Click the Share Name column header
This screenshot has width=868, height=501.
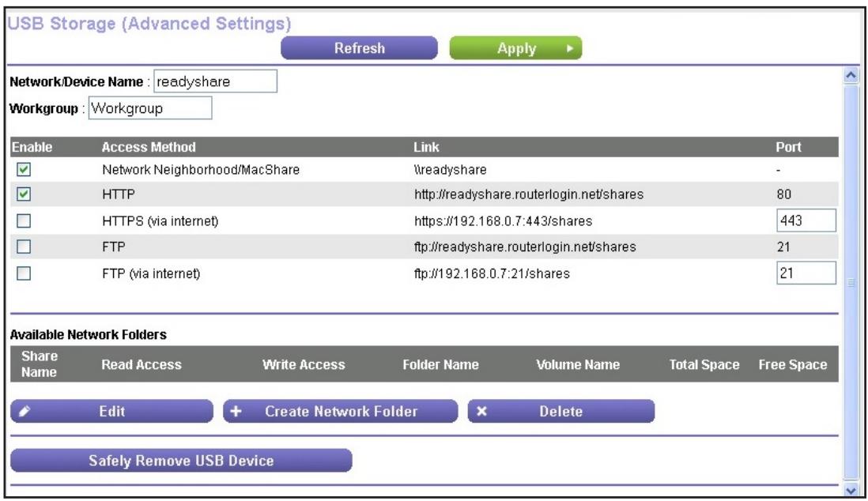click(x=40, y=364)
